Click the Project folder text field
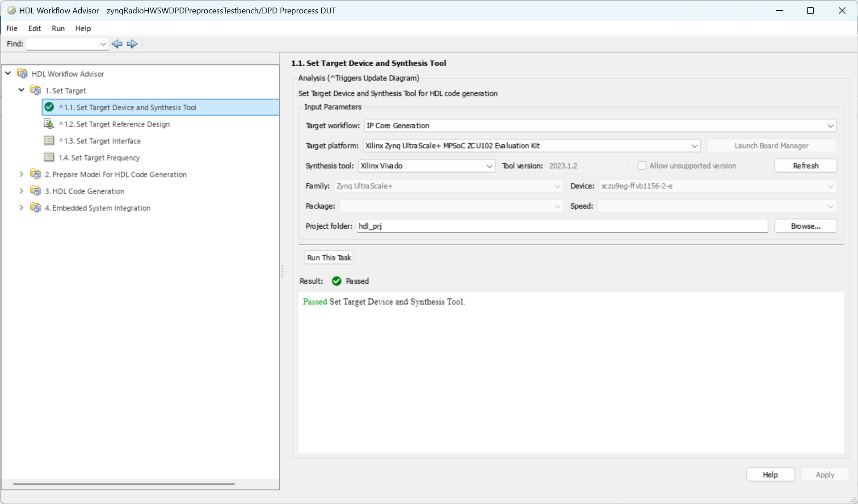Viewport: 858px width, 504px height. (x=562, y=226)
